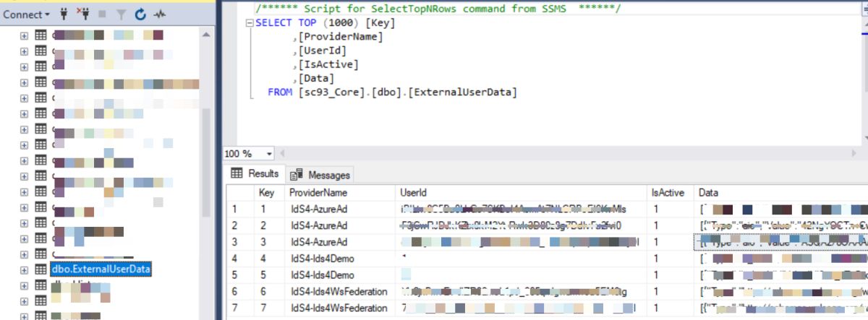Click IdS4-AzureAd cell in row 1
The width and height of the screenshot is (868, 320).
pos(340,209)
